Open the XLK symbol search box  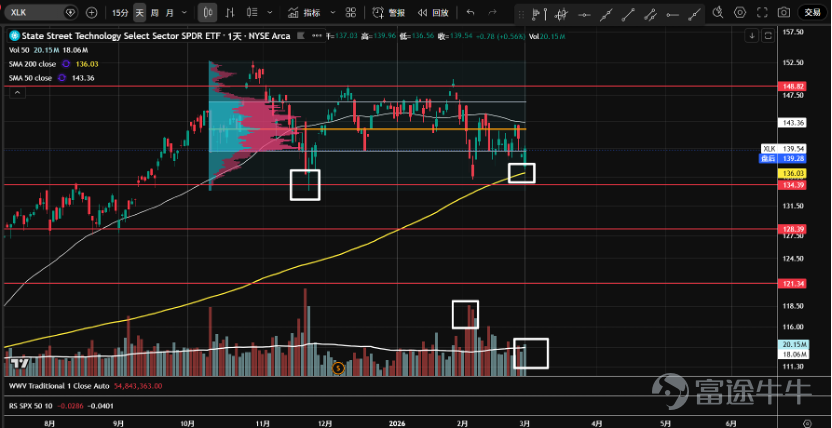[x=41, y=12]
